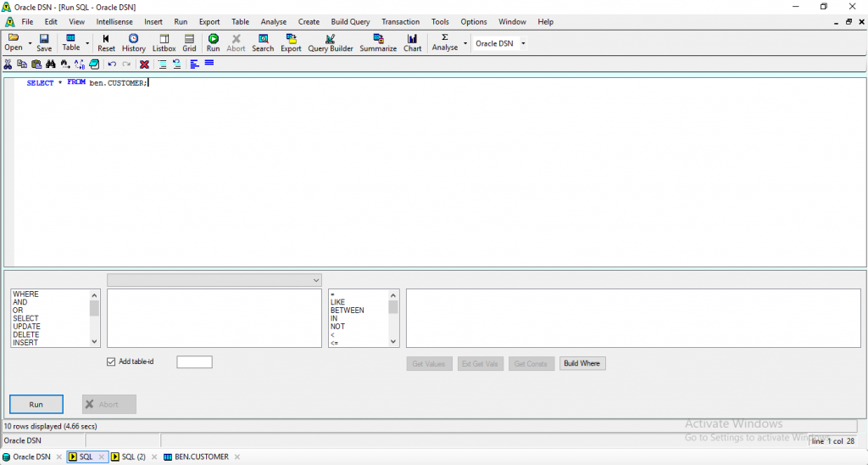Open the Query Builder tool
This screenshot has width=868, height=465.
[x=330, y=42]
